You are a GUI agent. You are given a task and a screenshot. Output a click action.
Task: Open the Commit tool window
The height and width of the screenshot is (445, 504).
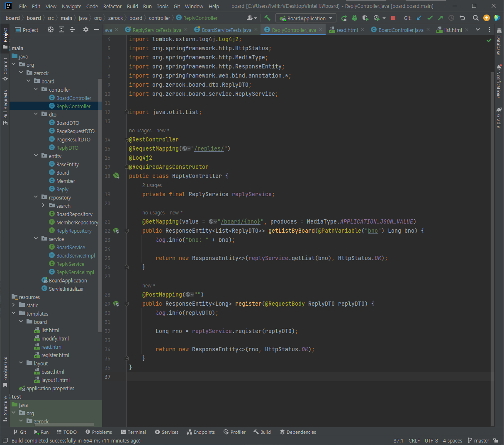click(x=5, y=69)
